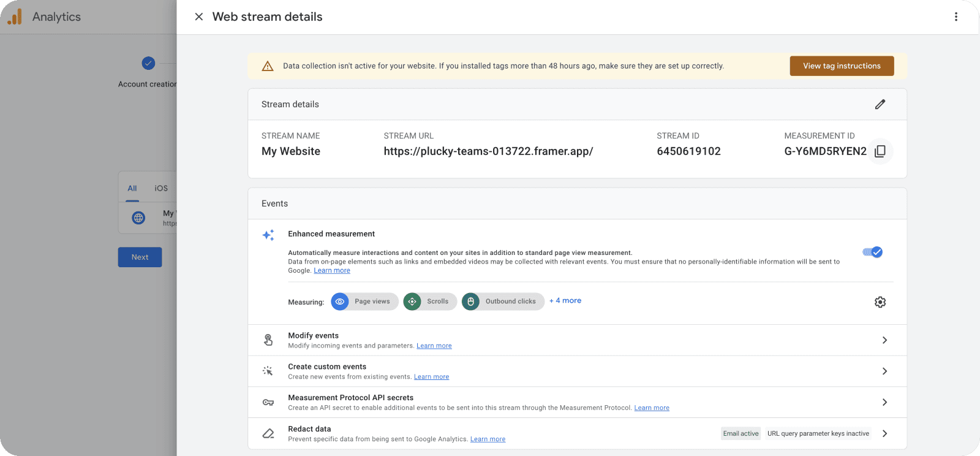Expand the Modify events row chevron

click(884, 340)
